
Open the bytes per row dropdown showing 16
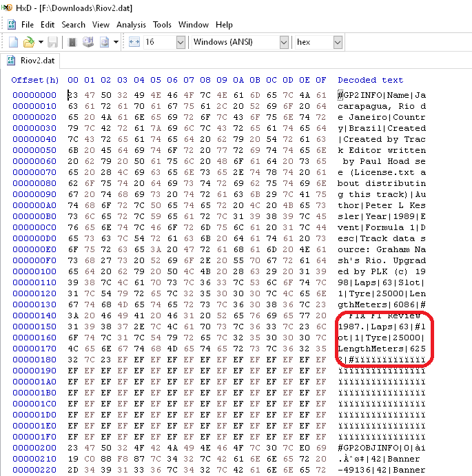(x=181, y=42)
